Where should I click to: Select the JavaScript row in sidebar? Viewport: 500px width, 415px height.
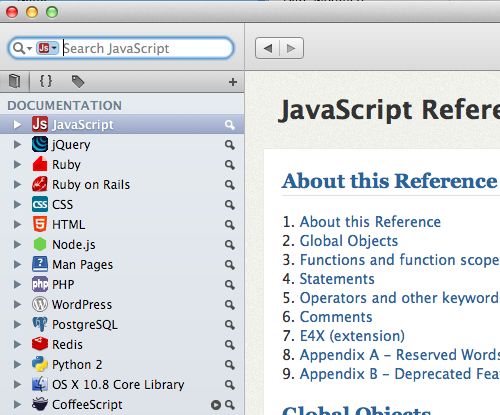(122, 125)
